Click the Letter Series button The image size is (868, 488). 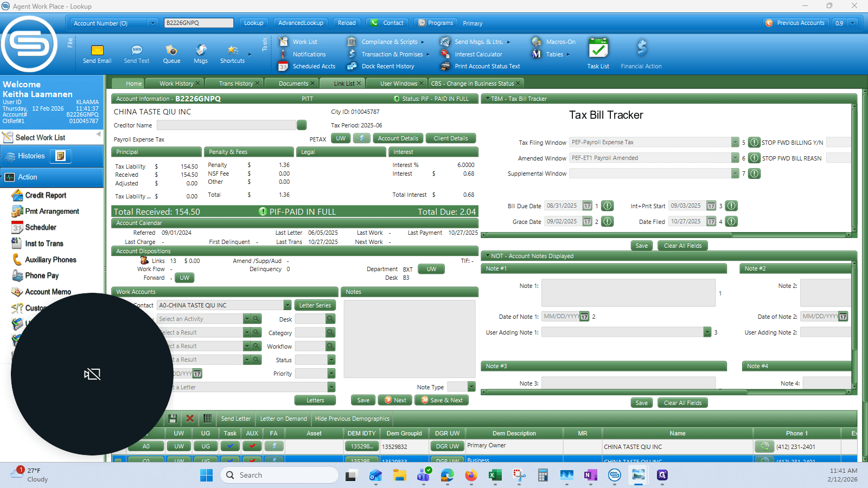coord(315,305)
